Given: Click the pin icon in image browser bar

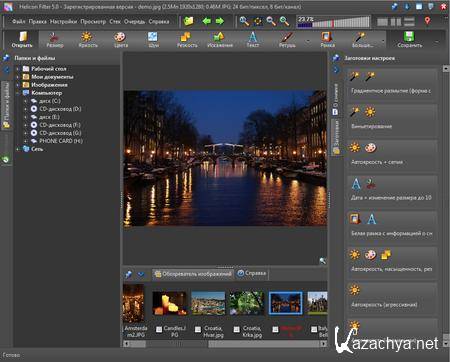Looking at the screenshot, I should (128, 274).
